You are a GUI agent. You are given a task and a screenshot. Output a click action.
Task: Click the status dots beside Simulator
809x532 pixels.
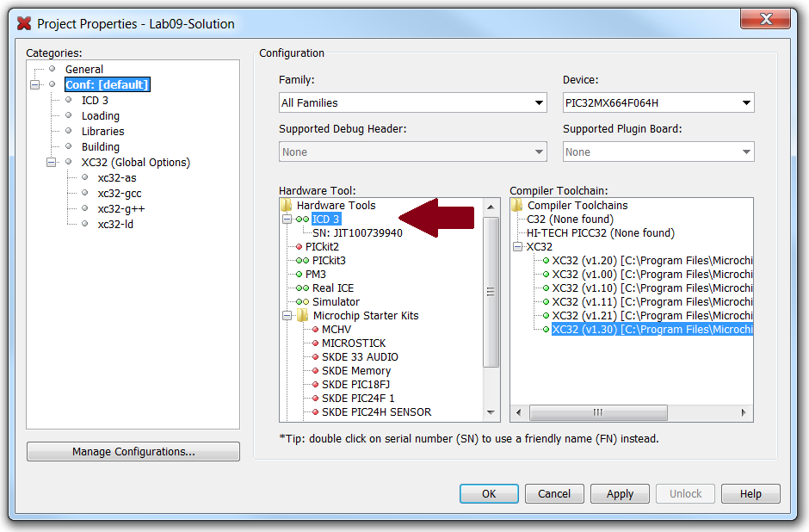[301, 302]
